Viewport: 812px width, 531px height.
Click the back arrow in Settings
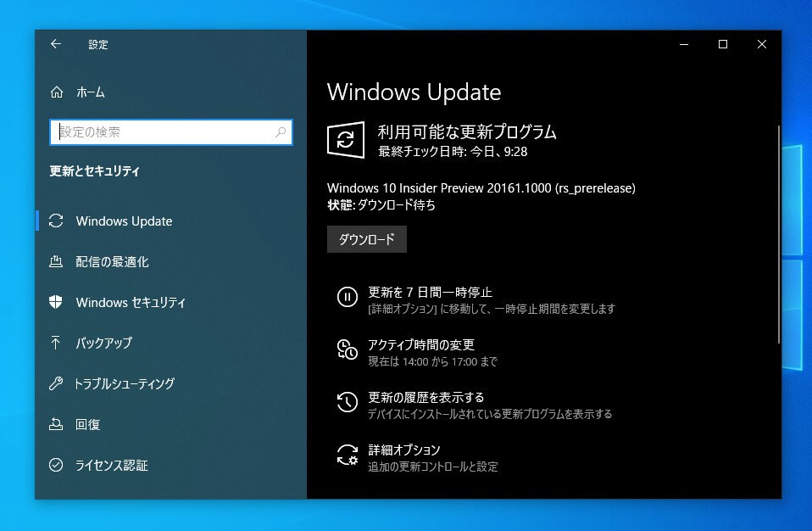click(56, 44)
